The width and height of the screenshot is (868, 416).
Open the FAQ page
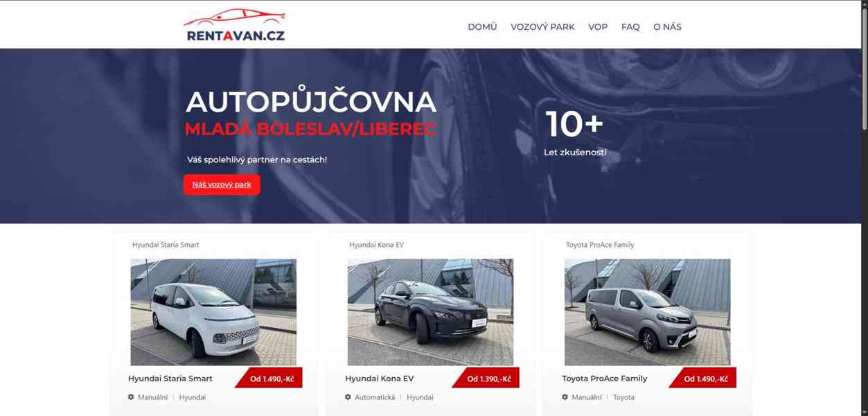pyautogui.click(x=630, y=27)
